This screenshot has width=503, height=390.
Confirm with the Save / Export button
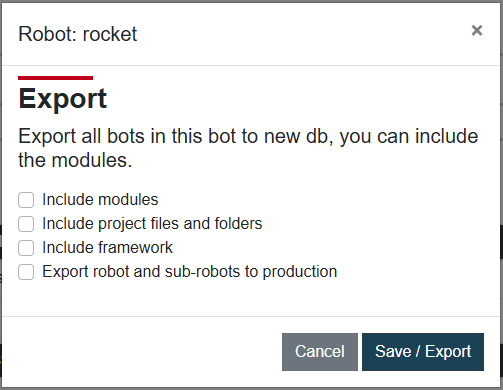pos(423,352)
